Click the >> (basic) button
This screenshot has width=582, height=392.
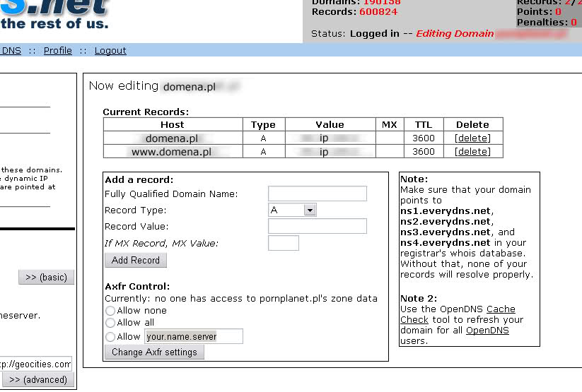point(47,277)
